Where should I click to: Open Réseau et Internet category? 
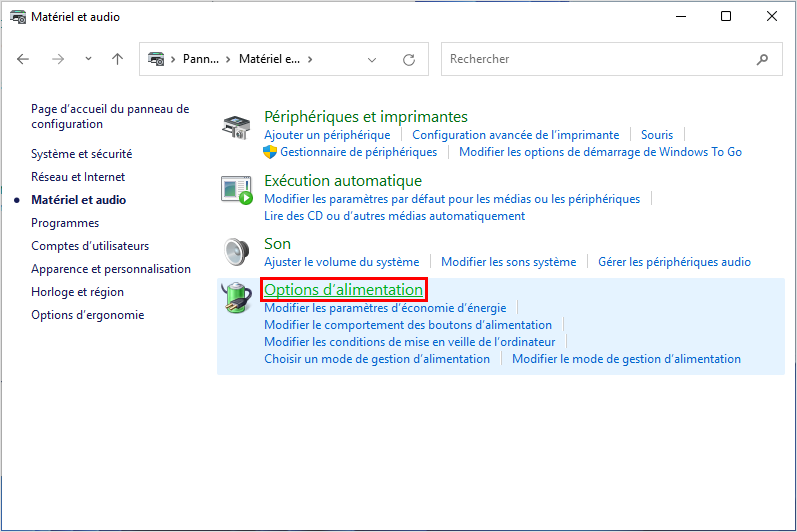click(78, 177)
